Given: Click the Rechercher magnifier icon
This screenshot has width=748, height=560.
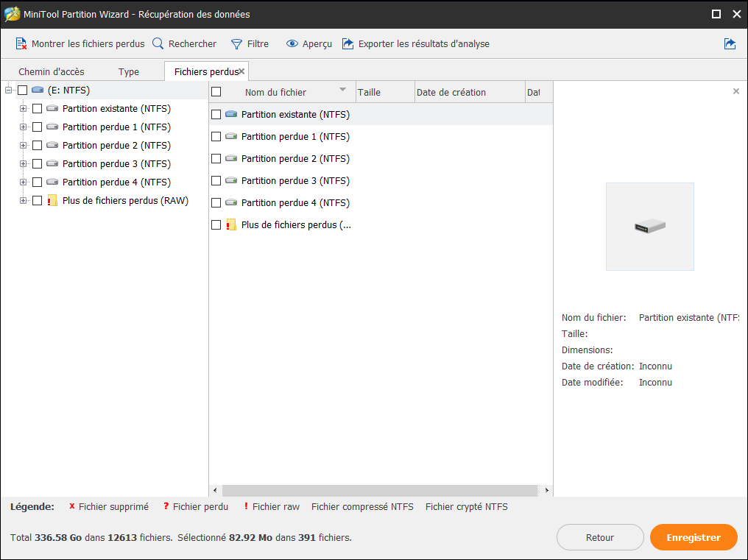Looking at the screenshot, I should tap(158, 44).
